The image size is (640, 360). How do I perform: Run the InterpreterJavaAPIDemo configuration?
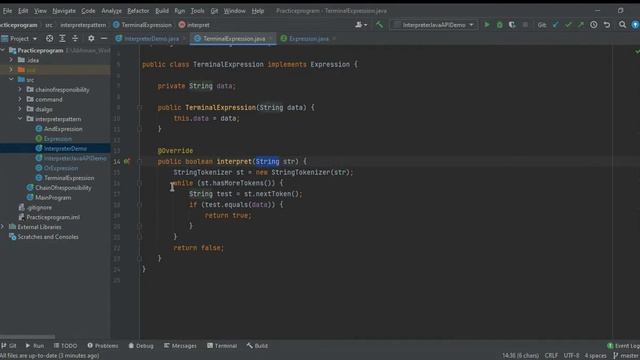[x=487, y=25]
